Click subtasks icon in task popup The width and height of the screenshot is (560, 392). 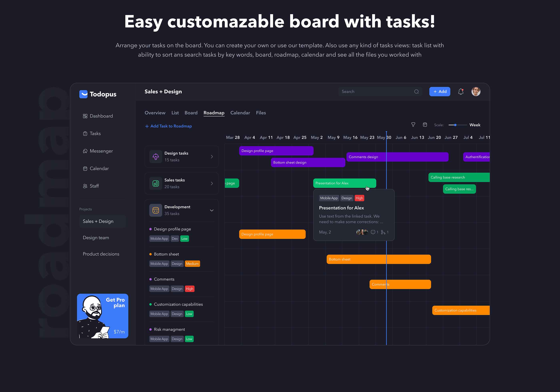383,232
